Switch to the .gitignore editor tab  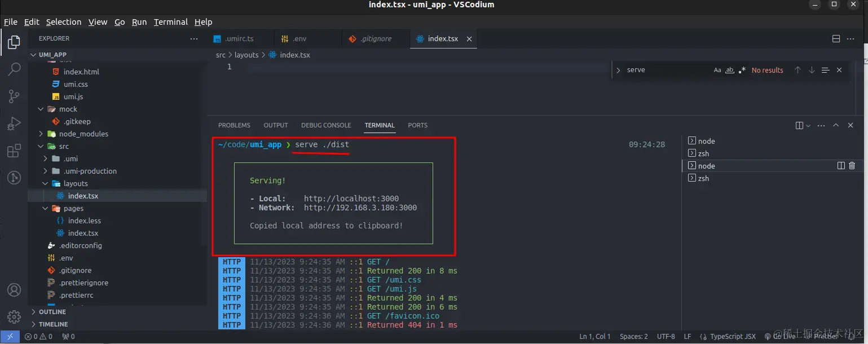tap(376, 39)
